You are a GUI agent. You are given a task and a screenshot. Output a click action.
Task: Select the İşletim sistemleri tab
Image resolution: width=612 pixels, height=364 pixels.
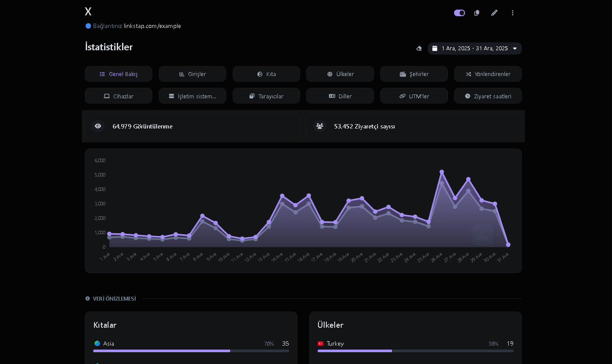[x=192, y=96]
